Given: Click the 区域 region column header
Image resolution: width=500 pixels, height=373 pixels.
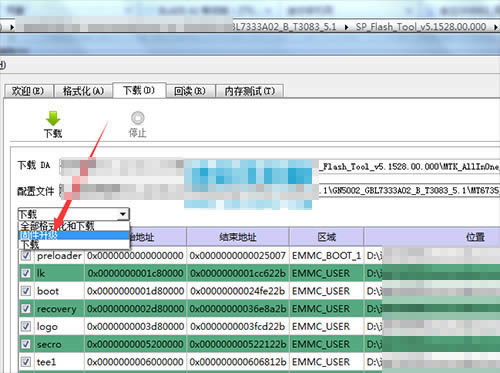Looking at the screenshot, I should 326,237.
